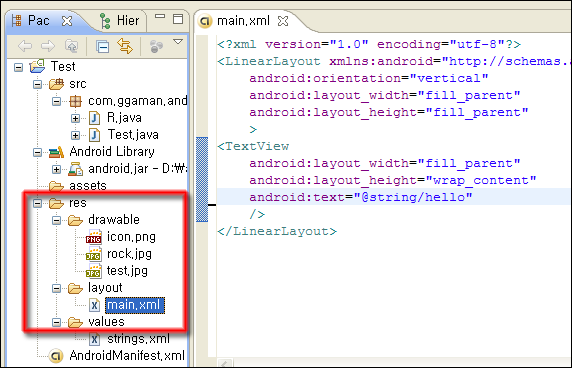This screenshot has height=368, width=572.
Task: Switch to the Hier (Hierarchy) tab
Action: click(x=128, y=20)
